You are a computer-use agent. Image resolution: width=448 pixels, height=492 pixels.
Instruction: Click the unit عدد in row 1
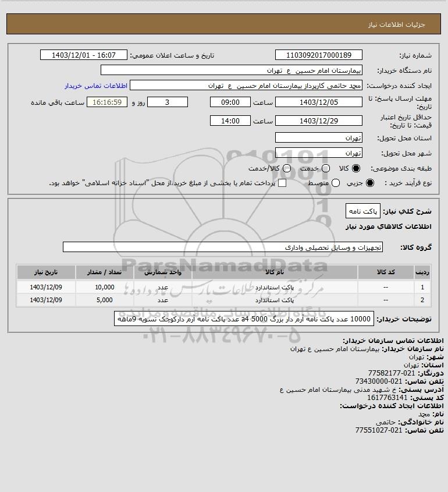163,288
